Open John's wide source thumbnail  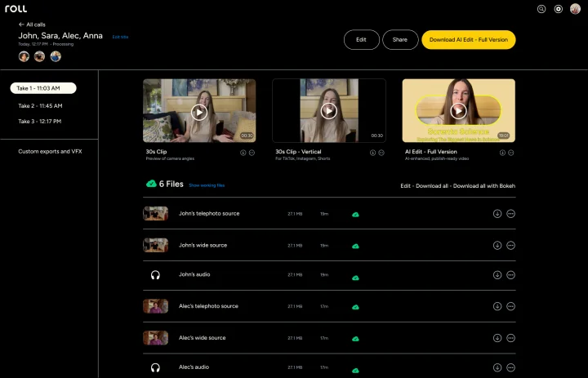(156, 245)
